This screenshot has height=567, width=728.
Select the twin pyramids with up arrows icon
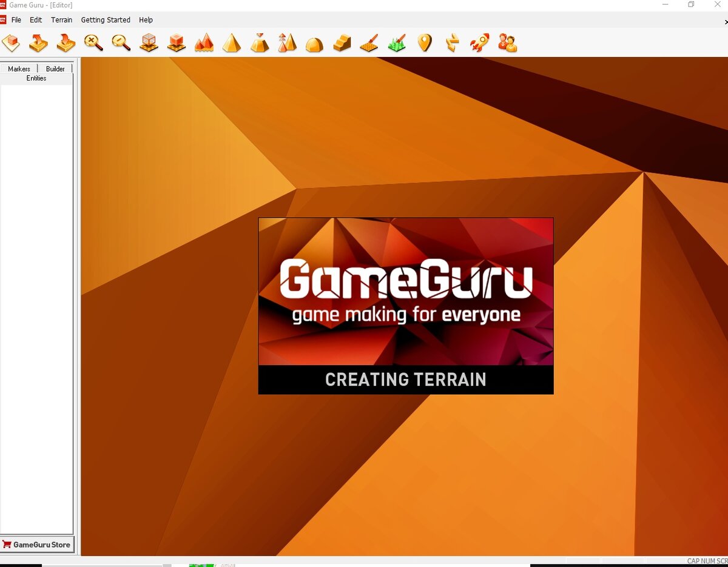[287, 43]
